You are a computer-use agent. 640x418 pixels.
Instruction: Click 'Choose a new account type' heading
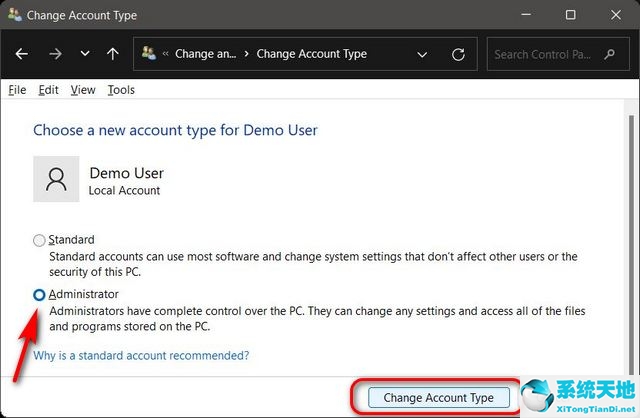point(175,130)
